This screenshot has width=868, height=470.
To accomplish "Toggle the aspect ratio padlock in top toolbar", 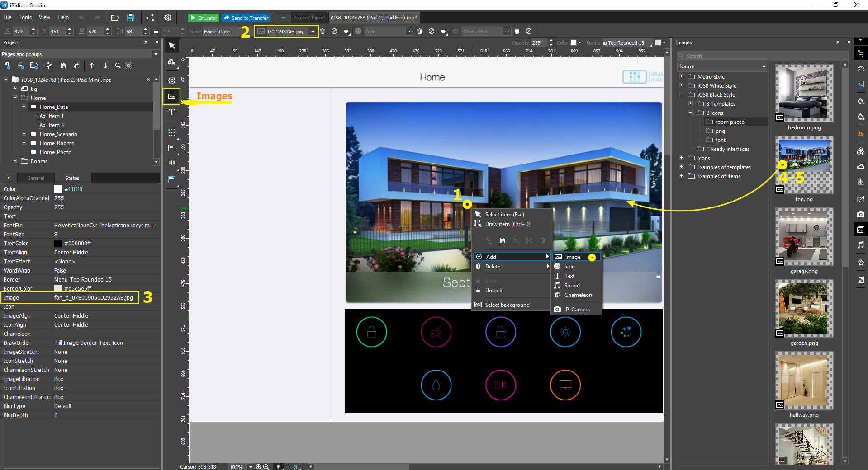I will [156, 31].
